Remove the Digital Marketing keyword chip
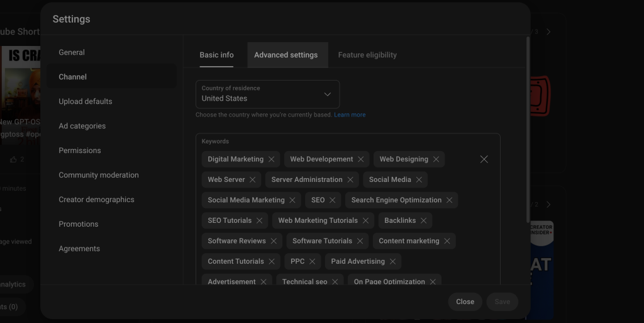 272,159
